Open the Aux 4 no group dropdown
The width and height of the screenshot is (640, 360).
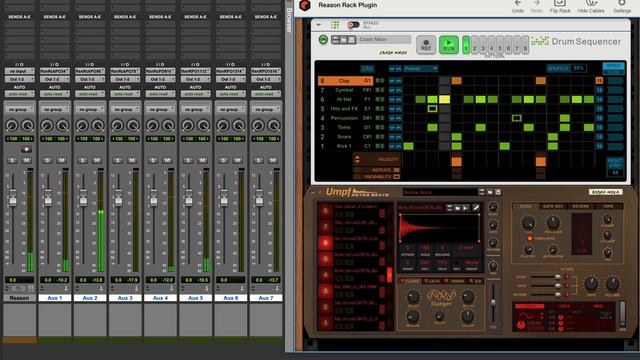pos(160,109)
